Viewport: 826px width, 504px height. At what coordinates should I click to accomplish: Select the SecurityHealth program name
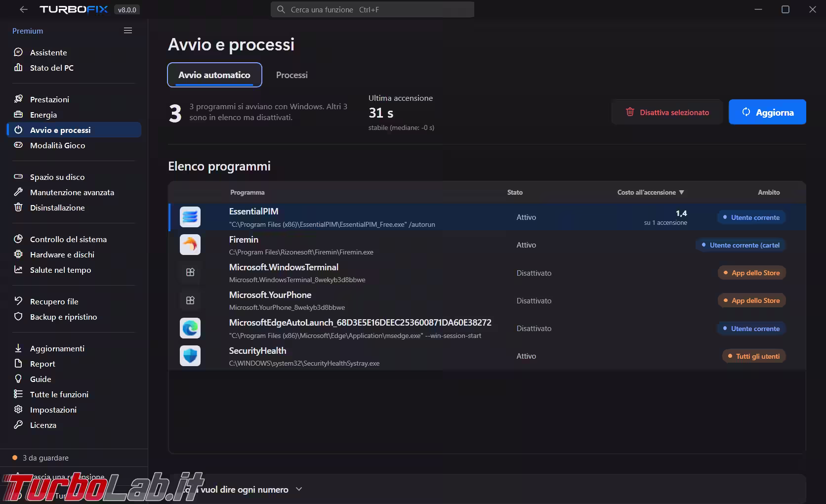tap(258, 351)
